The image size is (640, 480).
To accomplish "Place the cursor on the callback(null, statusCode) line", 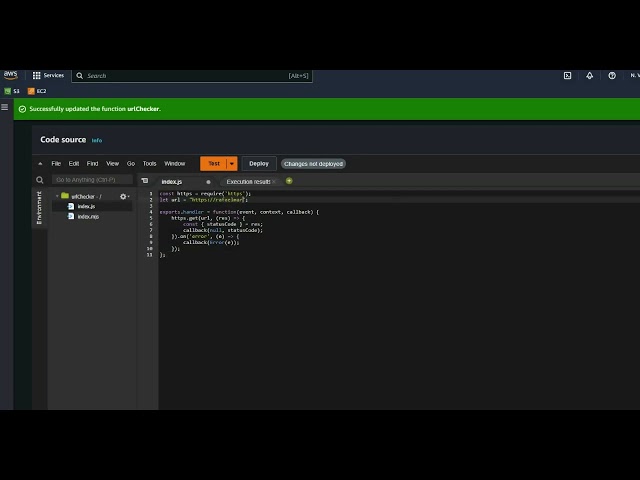I will [x=223, y=230].
